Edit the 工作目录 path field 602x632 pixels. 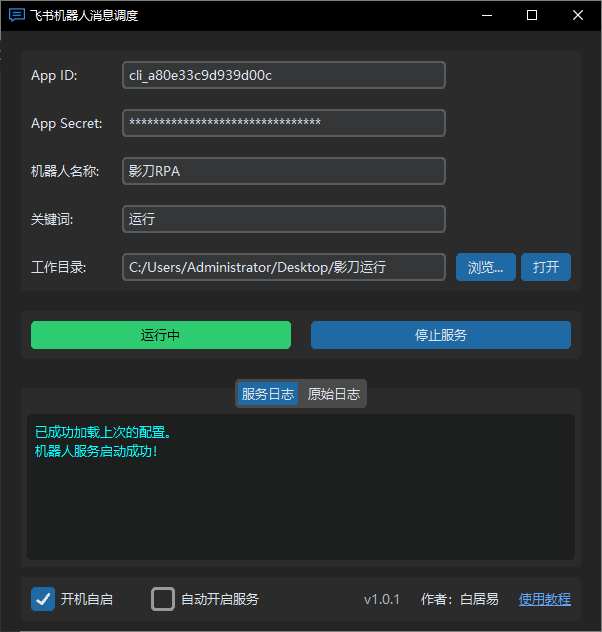[283, 267]
